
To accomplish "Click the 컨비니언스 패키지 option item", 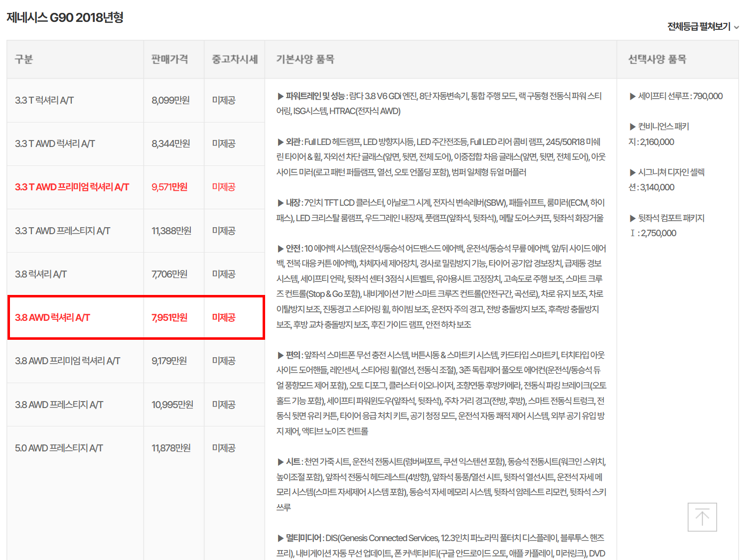I will [x=659, y=134].
